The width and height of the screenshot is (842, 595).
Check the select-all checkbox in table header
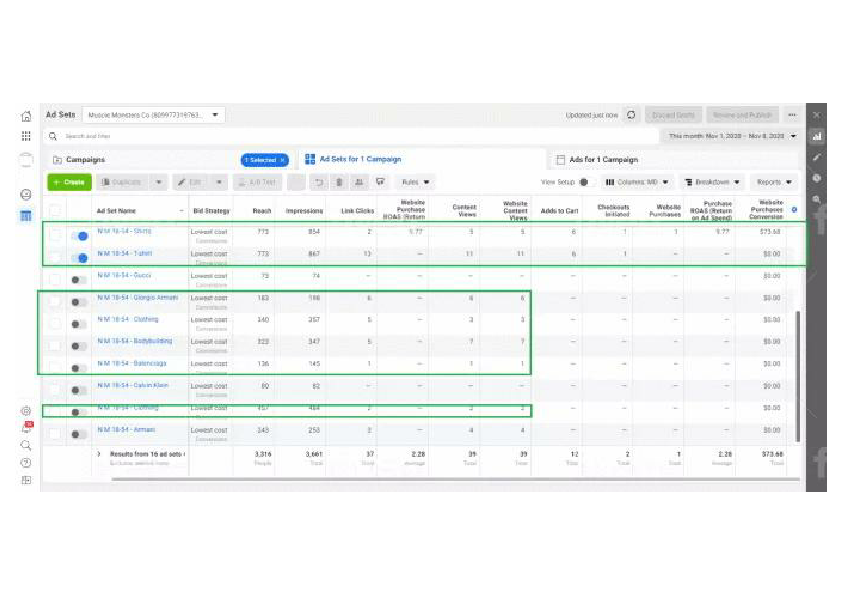[55, 211]
